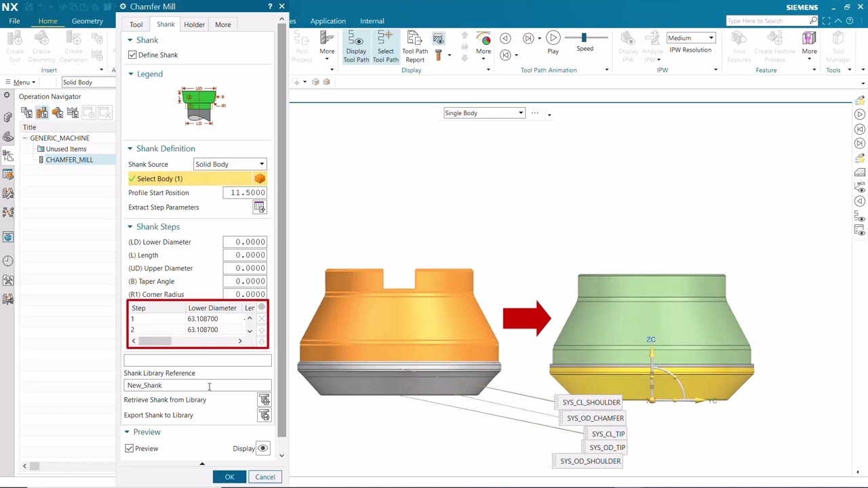Collapse the Shank Definition section
This screenshot has height=488, width=868.
coord(131,148)
